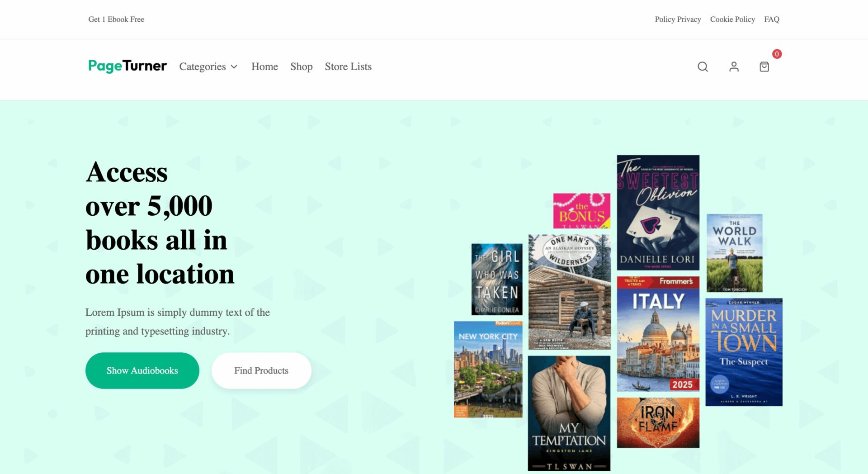Viewport: 868px width, 474px height.
Task: Select the Frommer's Italy 2025 cover
Action: point(658,334)
